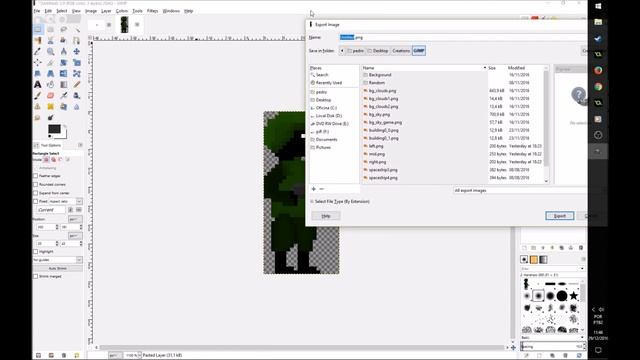Click the Export button
Image resolution: width=640 pixels, height=360 pixels.
click(x=560, y=216)
